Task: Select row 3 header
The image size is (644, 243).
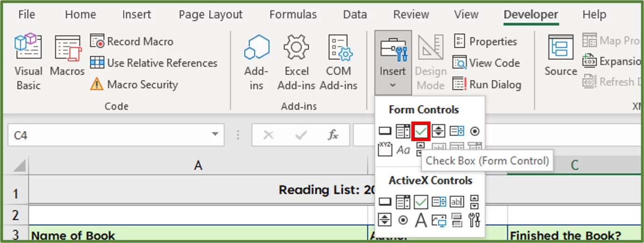Action: [x=16, y=234]
